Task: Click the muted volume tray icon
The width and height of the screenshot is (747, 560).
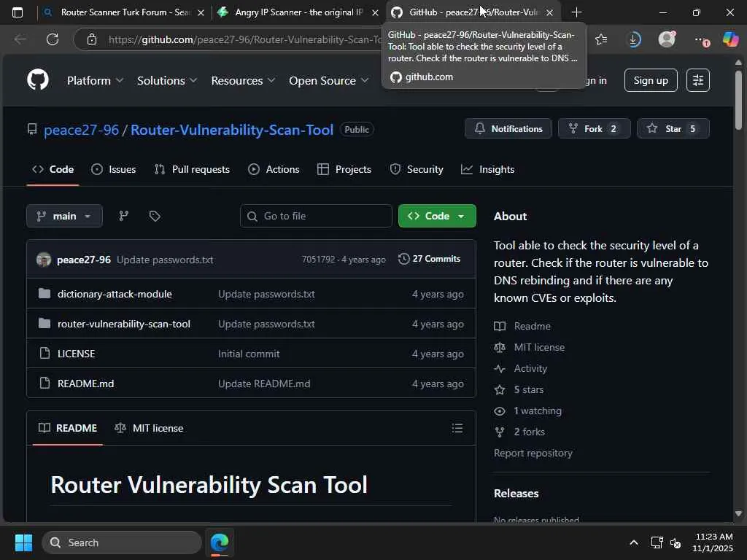Action: pos(676,542)
